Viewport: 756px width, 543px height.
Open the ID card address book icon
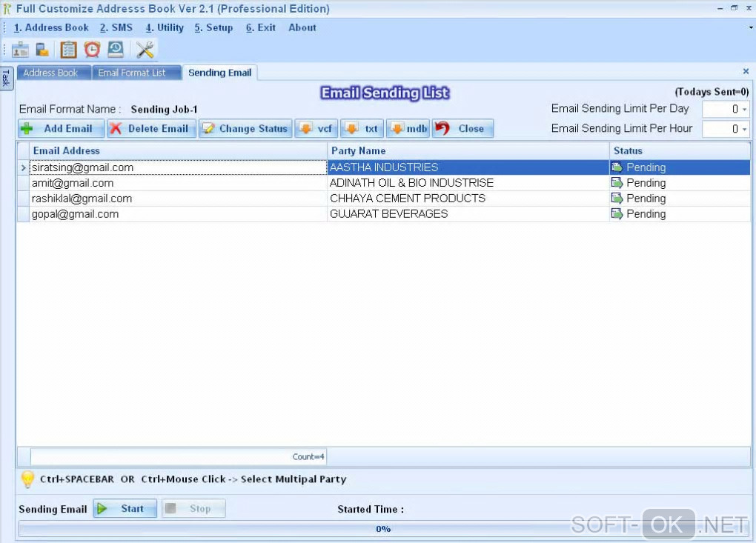pyautogui.click(x=20, y=50)
